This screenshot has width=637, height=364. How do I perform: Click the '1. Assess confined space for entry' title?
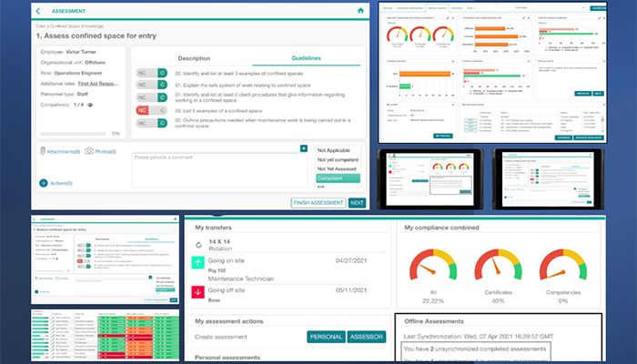96,35
